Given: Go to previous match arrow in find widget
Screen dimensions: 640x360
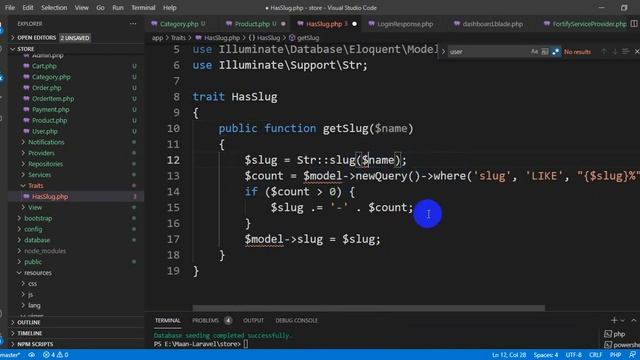Looking at the screenshot, I should coord(604,52).
